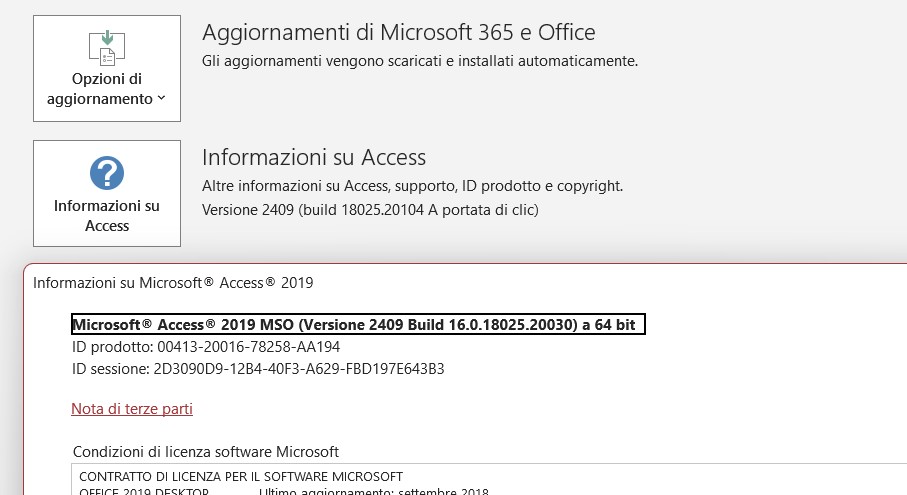Click the dialog title Informazioni su Microsoft Access 2019
Viewport: 907px width, 495px height.
tap(173, 282)
